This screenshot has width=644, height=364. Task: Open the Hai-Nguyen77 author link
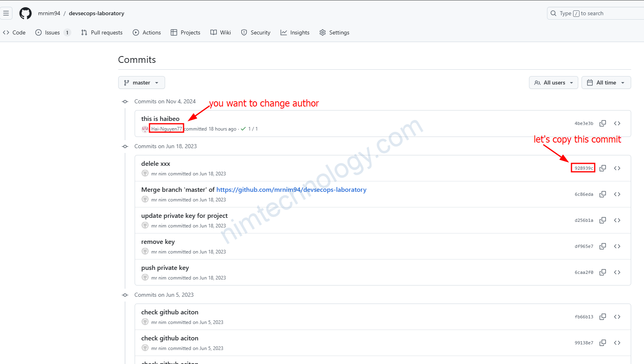tap(166, 129)
